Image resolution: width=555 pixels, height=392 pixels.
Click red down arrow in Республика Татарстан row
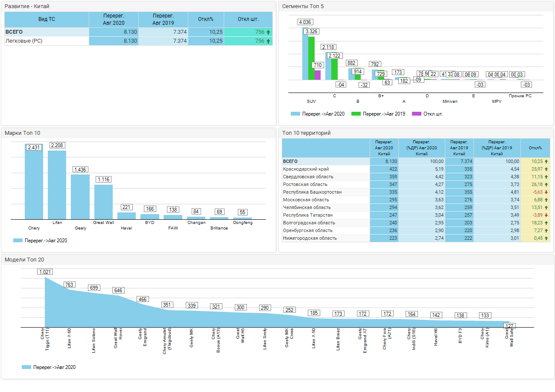click(546, 215)
